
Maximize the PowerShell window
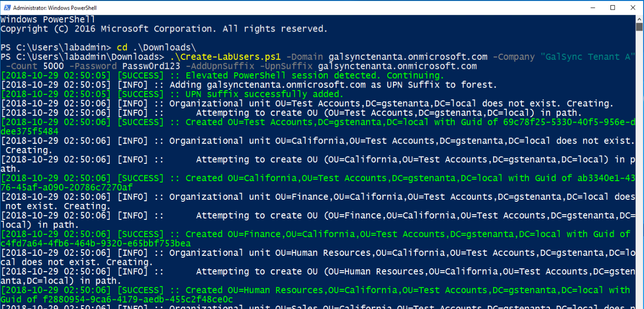tap(612, 8)
